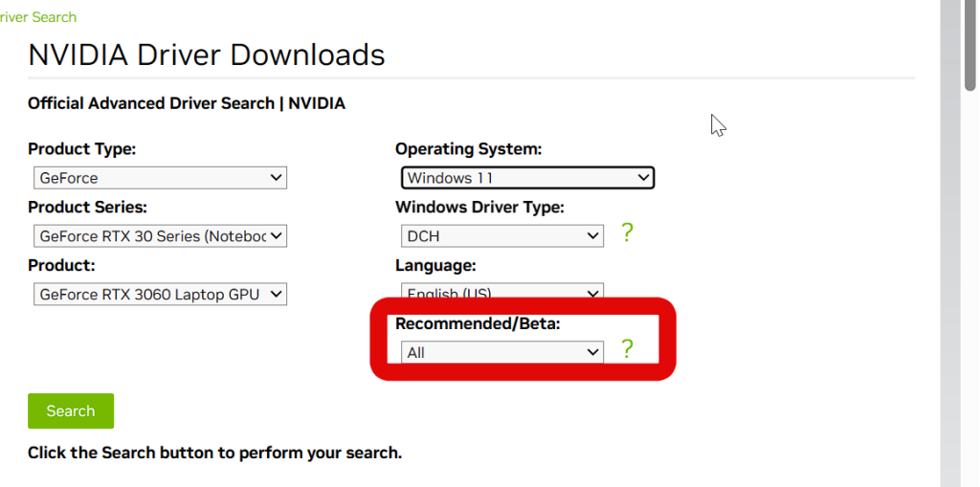Click the help icon beside Windows Driver Type
The image size is (980, 487).
tap(627, 232)
